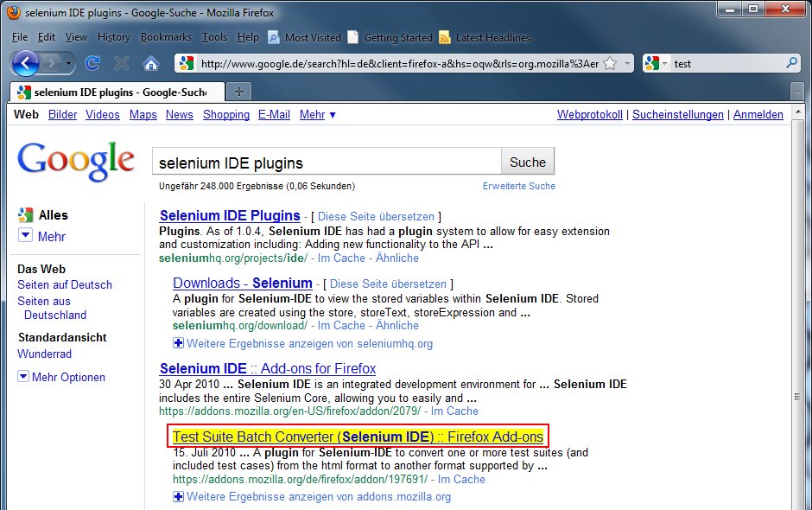Open the search engine selector dropdown
Image resolution: width=812 pixels, height=510 pixels.
[656, 63]
